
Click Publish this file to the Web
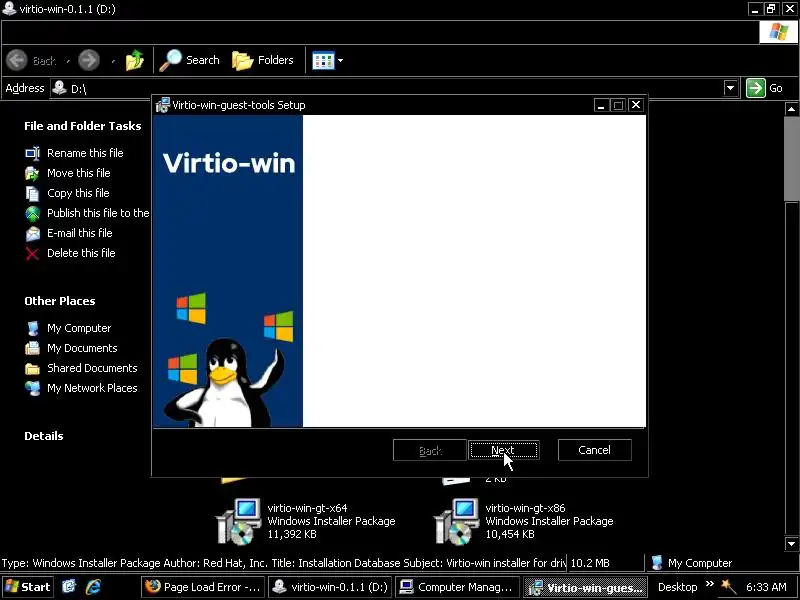(98, 213)
